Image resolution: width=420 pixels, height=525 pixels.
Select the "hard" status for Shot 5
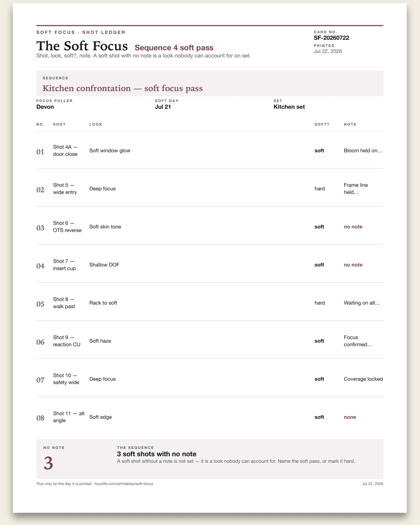pos(320,189)
